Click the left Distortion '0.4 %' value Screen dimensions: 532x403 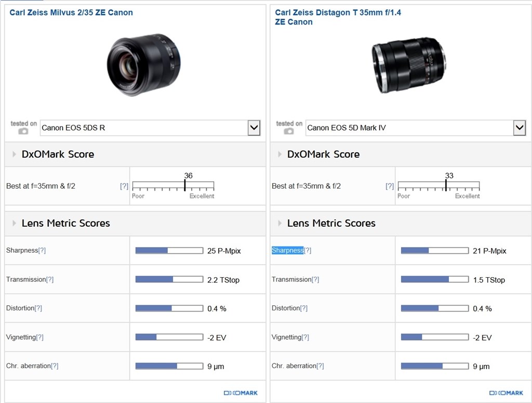pos(217,308)
